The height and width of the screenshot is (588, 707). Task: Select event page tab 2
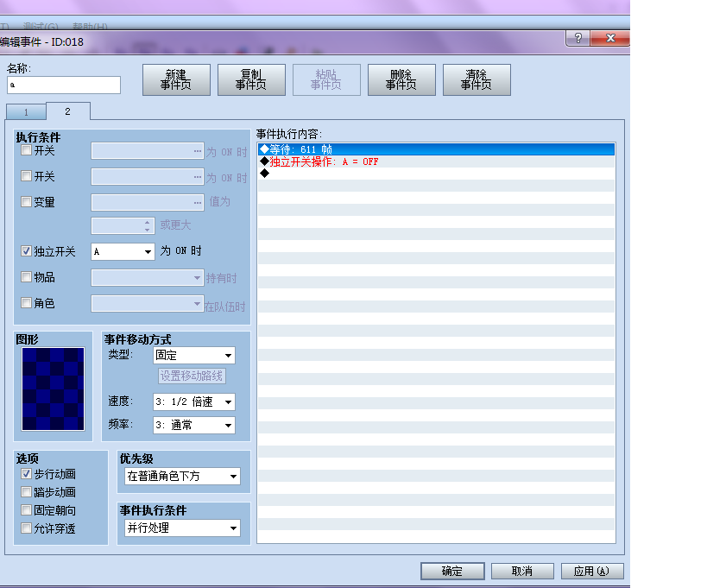67,111
